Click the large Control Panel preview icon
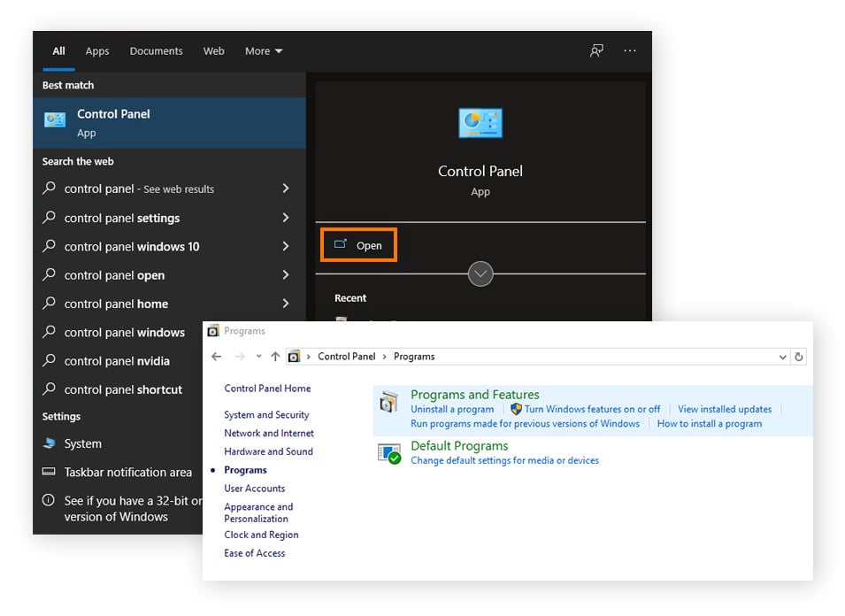 [x=480, y=123]
